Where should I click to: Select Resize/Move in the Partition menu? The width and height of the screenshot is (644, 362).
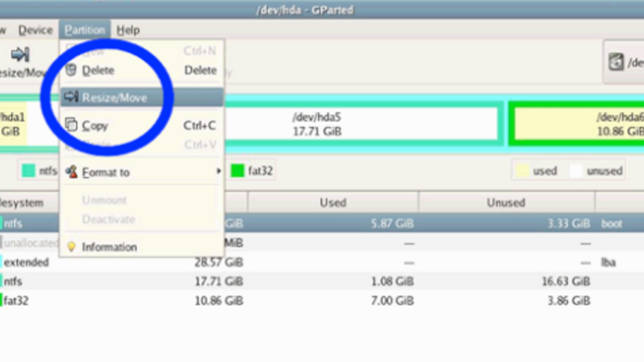tap(141, 98)
